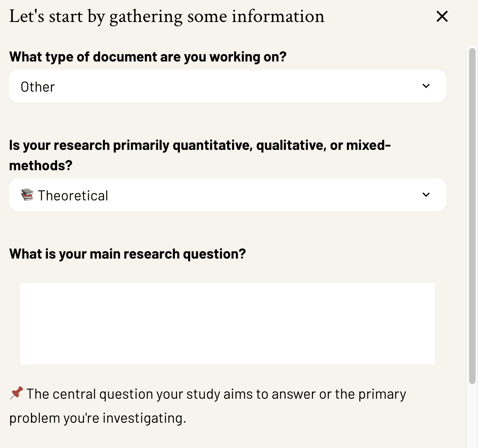The width and height of the screenshot is (478, 448).
Task: Click the X icon at the top right
Action: [x=442, y=16]
